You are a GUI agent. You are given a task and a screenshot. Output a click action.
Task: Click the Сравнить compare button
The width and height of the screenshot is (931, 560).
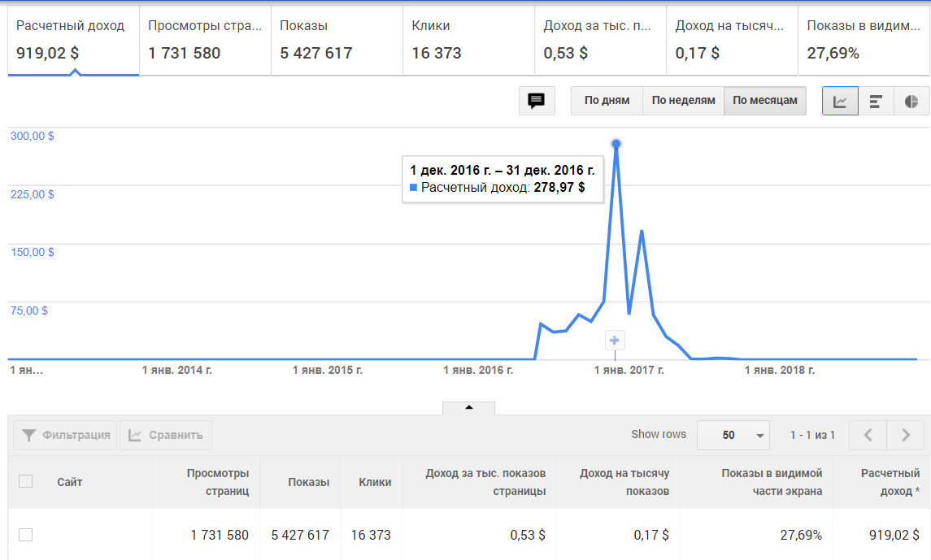(166, 435)
